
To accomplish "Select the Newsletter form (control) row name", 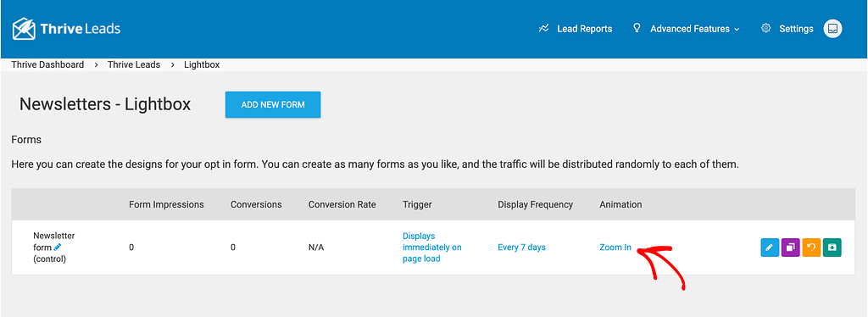I will tap(53, 247).
